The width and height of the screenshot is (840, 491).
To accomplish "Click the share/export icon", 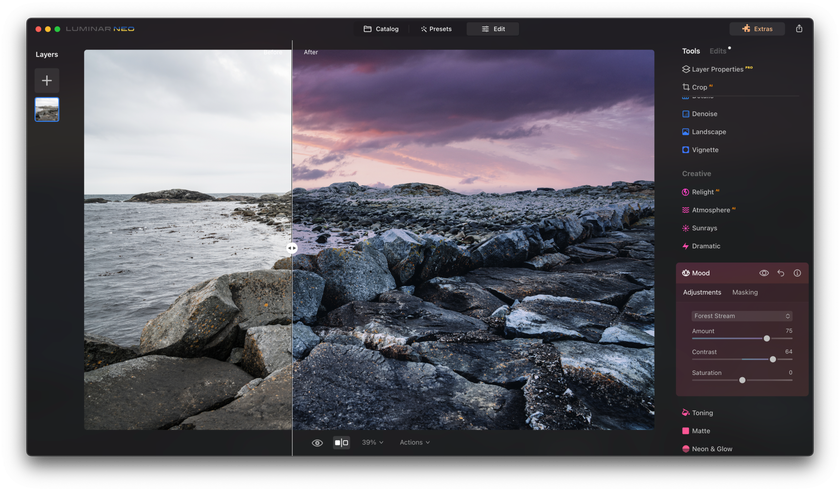I will click(x=799, y=29).
